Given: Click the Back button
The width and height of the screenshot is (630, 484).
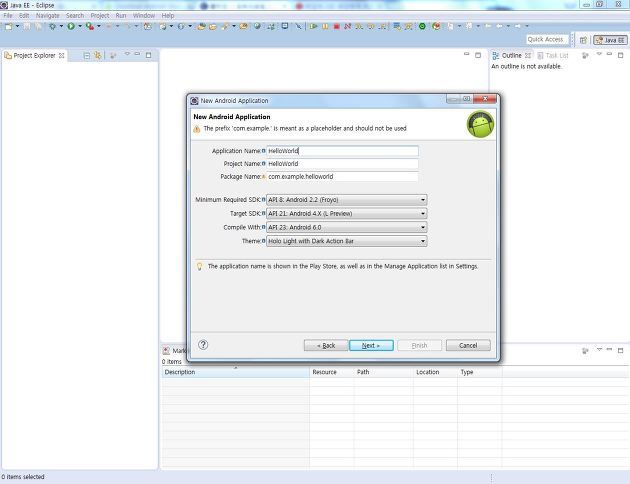Looking at the screenshot, I should coord(326,345).
